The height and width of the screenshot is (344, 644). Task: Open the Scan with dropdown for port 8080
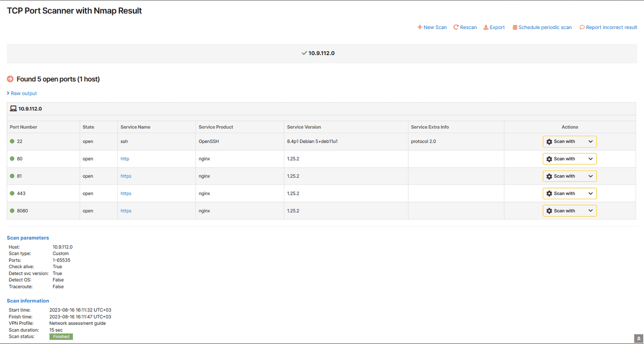(x=590, y=210)
